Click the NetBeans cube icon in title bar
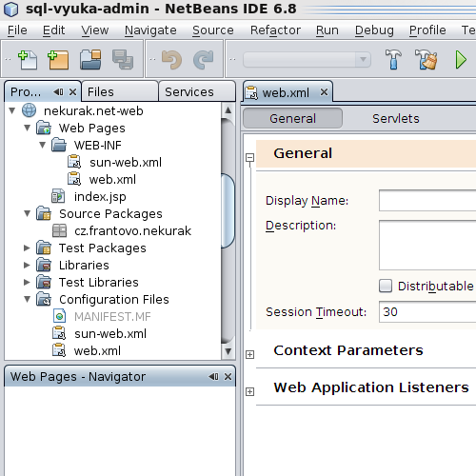The width and height of the screenshot is (476, 476). [11, 9]
